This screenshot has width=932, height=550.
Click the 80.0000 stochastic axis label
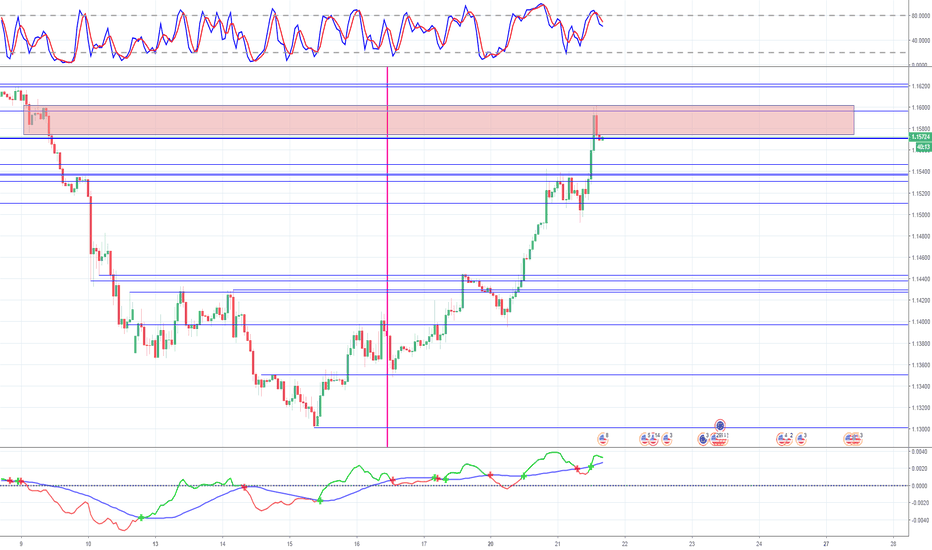pos(921,16)
